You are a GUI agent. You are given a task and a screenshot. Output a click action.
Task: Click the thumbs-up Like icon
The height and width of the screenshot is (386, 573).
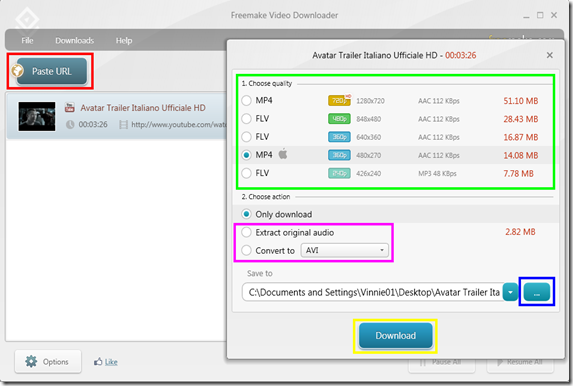98,362
